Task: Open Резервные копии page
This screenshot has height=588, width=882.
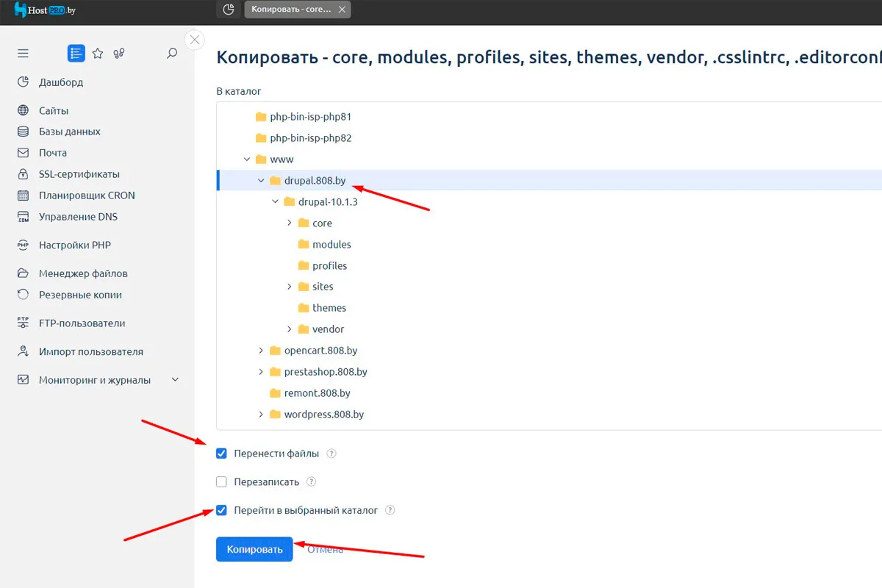Action: [x=80, y=295]
